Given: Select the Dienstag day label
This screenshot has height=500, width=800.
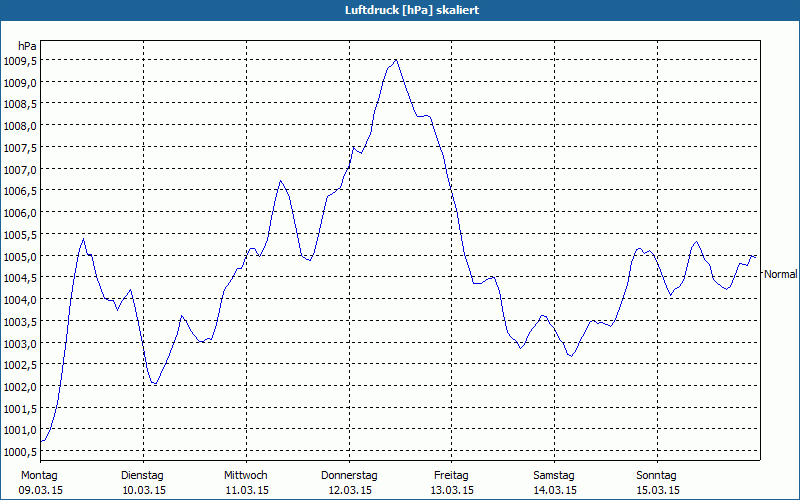Looking at the screenshot, I should (142, 476).
